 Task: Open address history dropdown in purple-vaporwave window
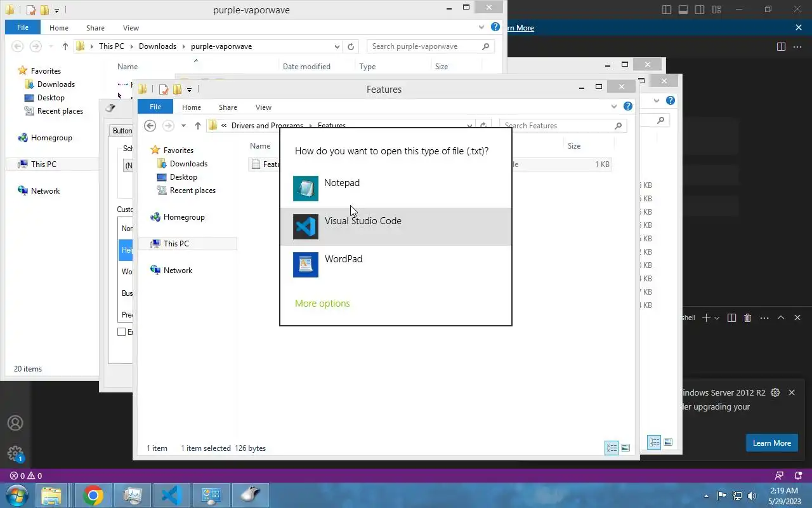337,46
